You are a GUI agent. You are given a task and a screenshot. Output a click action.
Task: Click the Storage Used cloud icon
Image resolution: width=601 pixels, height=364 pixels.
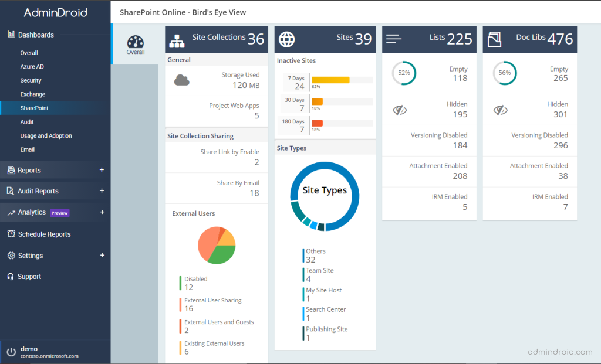tap(182, 80)
